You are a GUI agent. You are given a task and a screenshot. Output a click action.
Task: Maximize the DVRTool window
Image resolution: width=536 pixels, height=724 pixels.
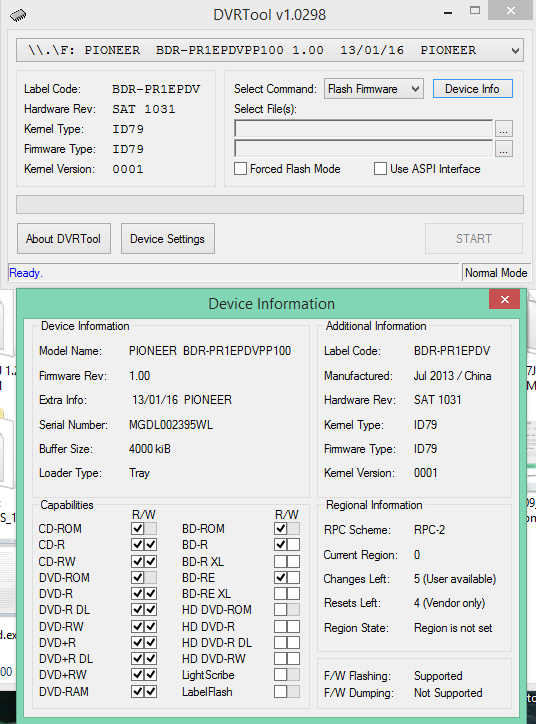click(475, 11)
